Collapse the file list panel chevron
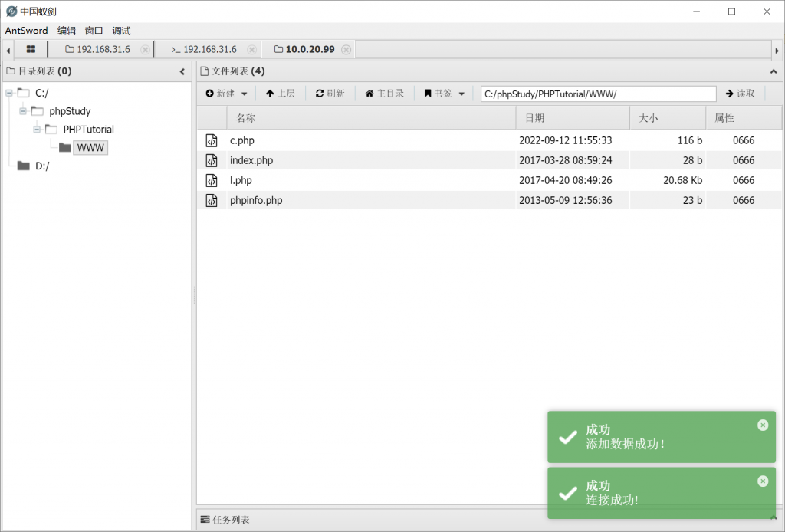 pyautogui.click(x=773, y=71)
